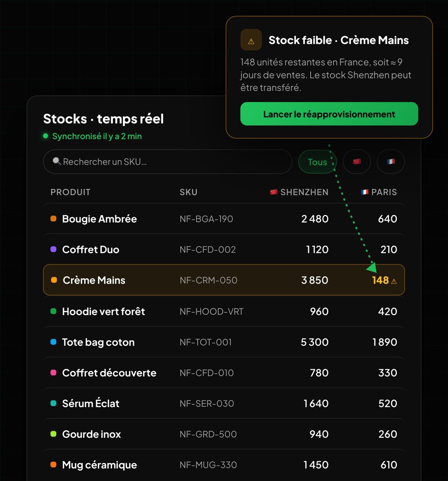
Task: Click the green swatch beside Hoodie vert forêt
Action: [54, 311]
